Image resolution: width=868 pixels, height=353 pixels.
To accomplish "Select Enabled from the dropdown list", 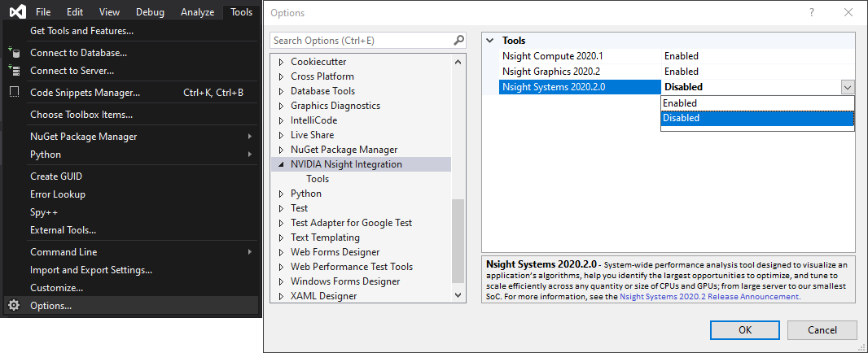I will [x=756, y=103].
